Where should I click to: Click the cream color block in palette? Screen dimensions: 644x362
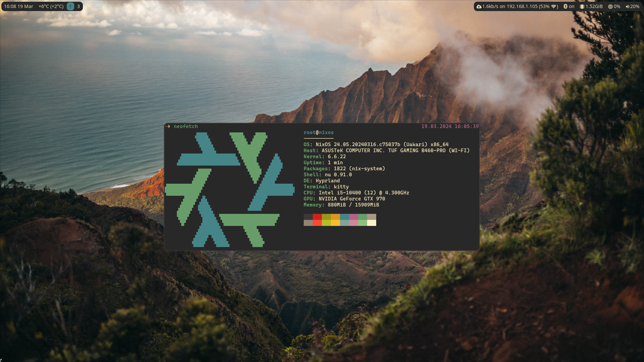tap(371, 223)
